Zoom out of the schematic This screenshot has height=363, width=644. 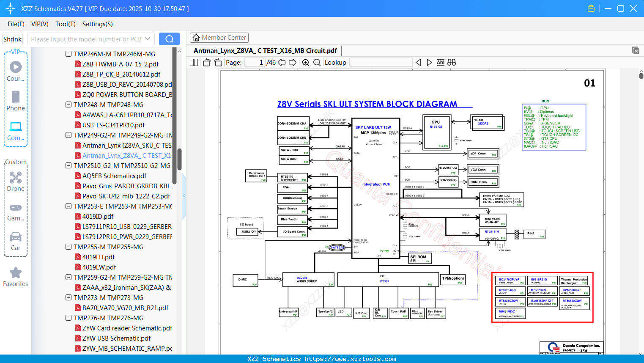click(x=317, y=62)
